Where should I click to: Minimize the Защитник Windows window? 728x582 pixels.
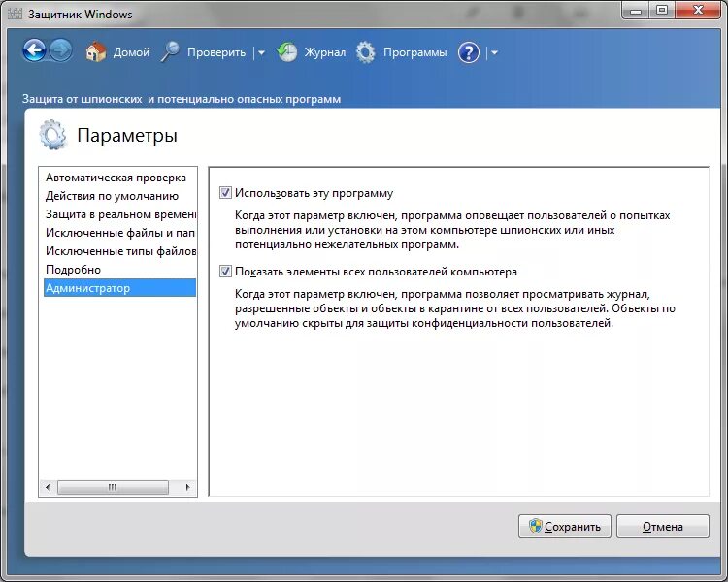635,11
